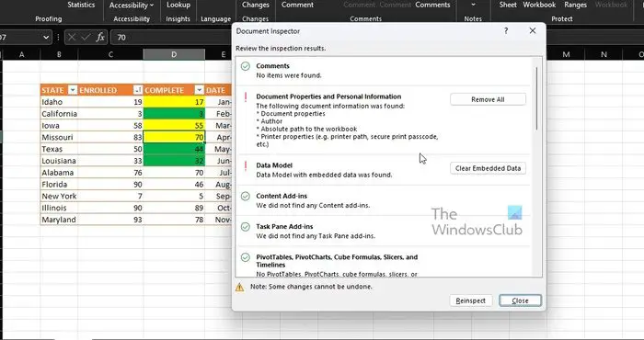Image resolution: width=644 pixels, height=340 pixels.
Task: Select yellow COMPLETE cell with value 17
Action: pyautogui.click(x=174, y=102)
